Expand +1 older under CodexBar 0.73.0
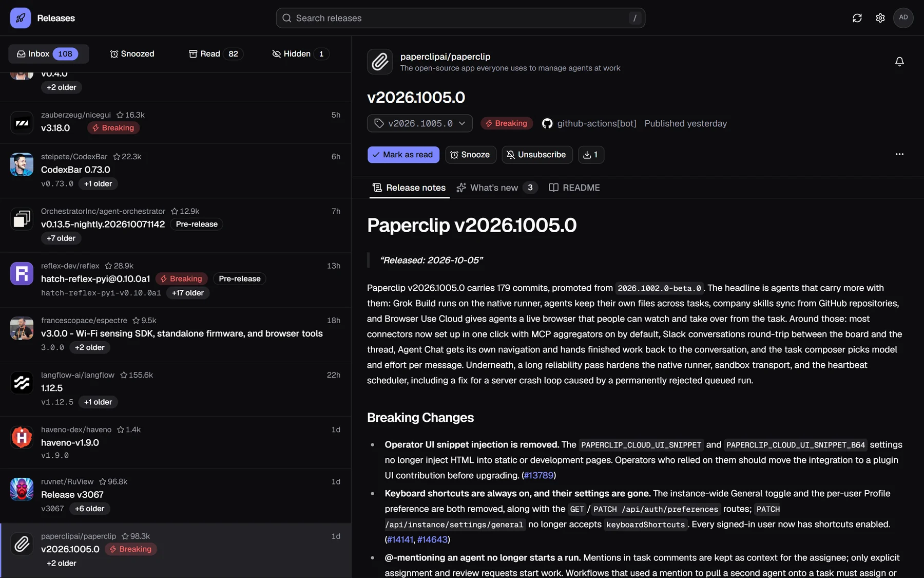This screenshot has width=924, height=578. point(98,184)
